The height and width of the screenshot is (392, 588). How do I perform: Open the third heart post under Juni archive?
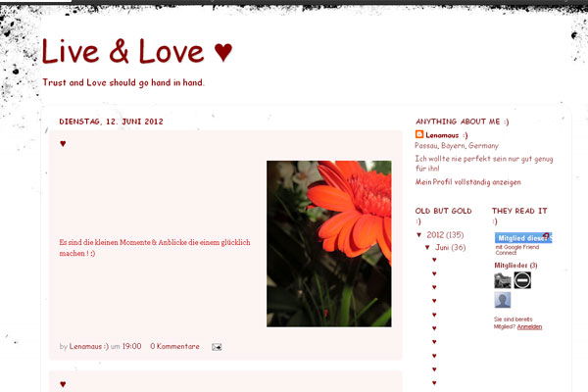434,287
